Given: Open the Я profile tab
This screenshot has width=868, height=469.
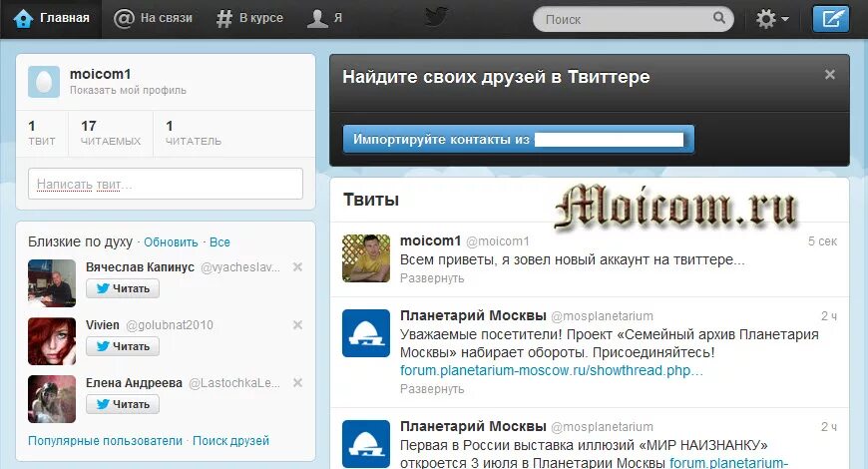Looking at the screenshot, I should point(324,18).
